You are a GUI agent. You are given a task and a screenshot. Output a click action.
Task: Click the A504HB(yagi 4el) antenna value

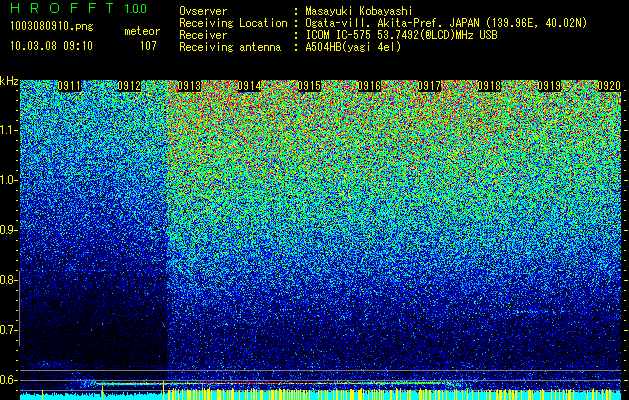click(353, 47)
